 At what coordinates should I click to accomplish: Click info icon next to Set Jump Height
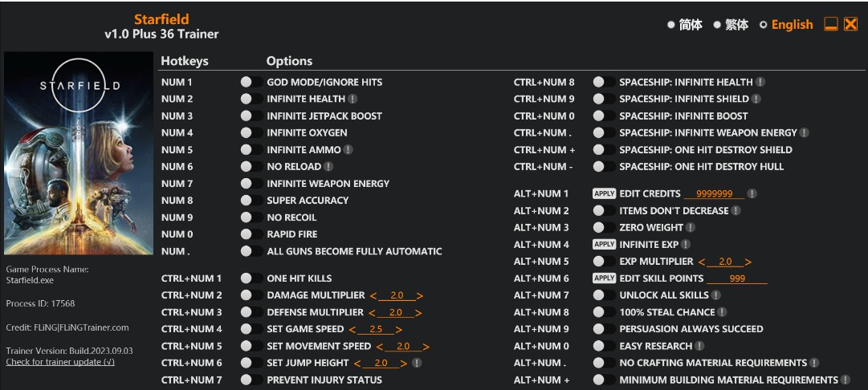click(417, 363)
